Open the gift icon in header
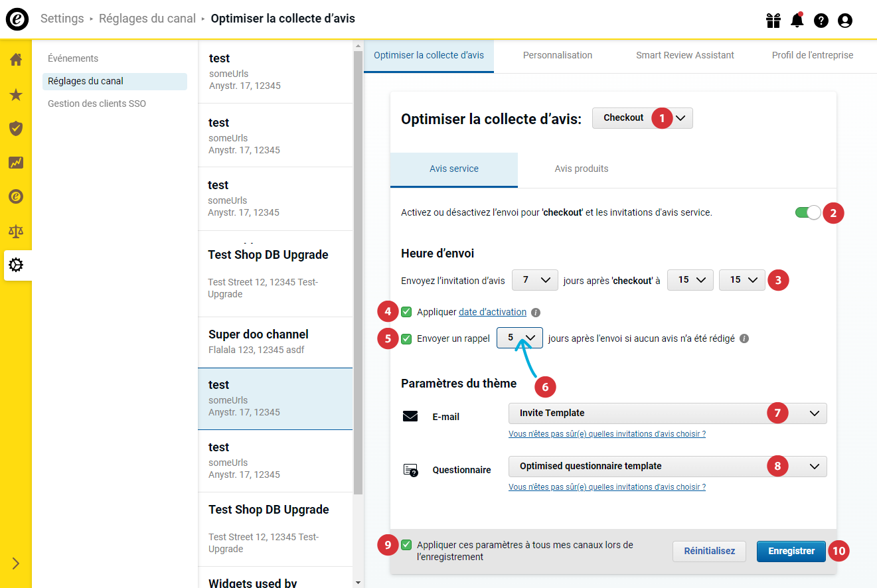Screen dimensions: 877x588 coord(773,21)
